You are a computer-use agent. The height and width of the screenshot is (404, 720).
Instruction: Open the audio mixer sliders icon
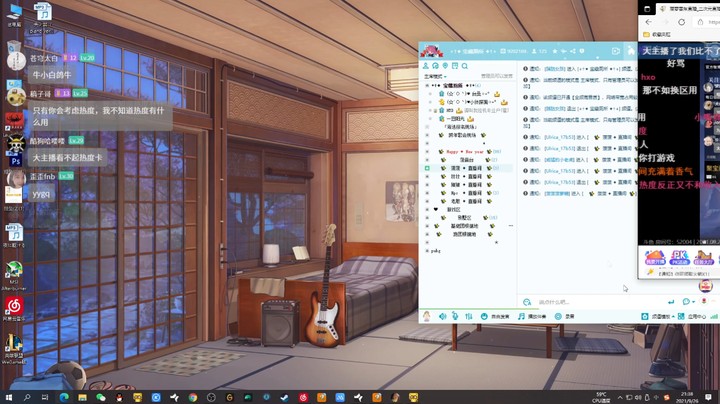tap(468, 316)
